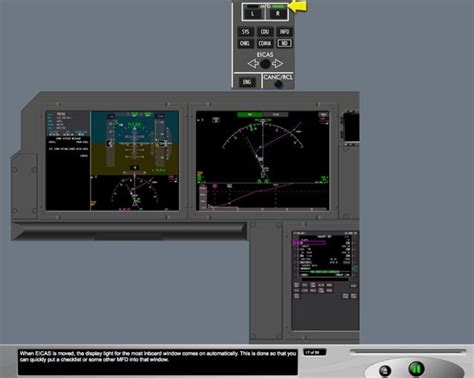Screen dimensions: 474x378
Task: Move EICAS with right arrow
Action: pyautogui.click(x=277, y=63)
